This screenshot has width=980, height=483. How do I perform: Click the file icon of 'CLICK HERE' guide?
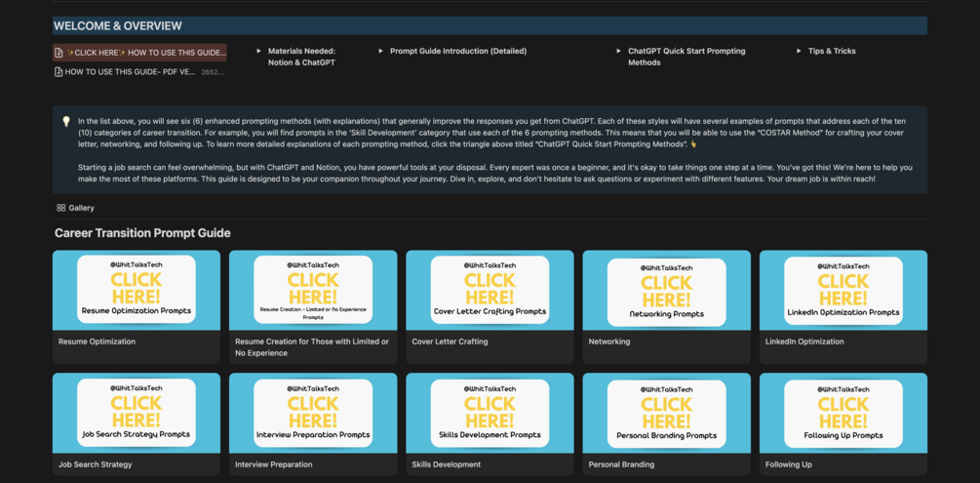point(59,54)
